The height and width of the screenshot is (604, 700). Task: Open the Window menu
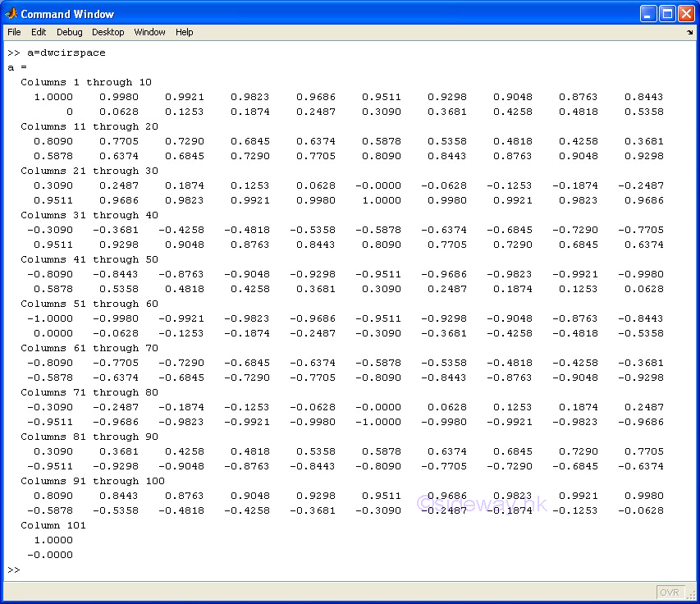click(149, 32)
